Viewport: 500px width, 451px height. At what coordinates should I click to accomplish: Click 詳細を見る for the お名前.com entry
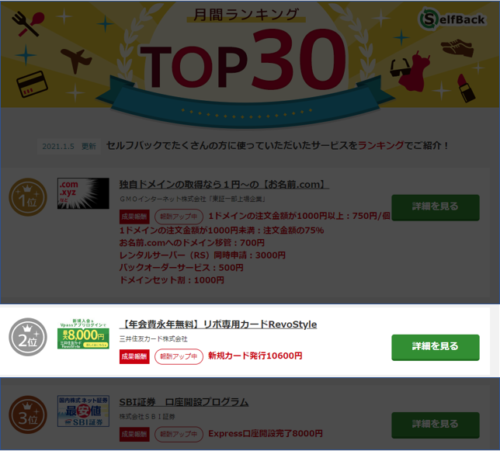435,207
